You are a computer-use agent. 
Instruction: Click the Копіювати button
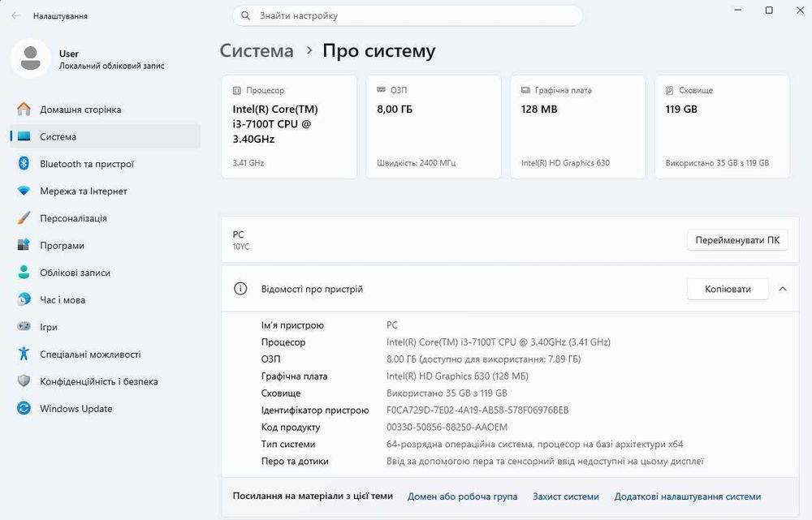pyautogui.click(x=728, y=289)
